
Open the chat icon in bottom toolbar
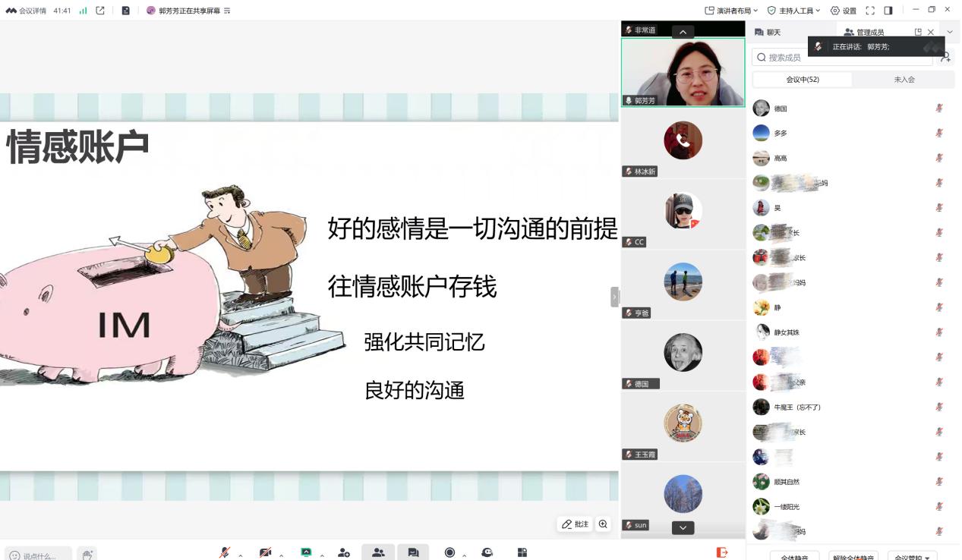[413, 552]
